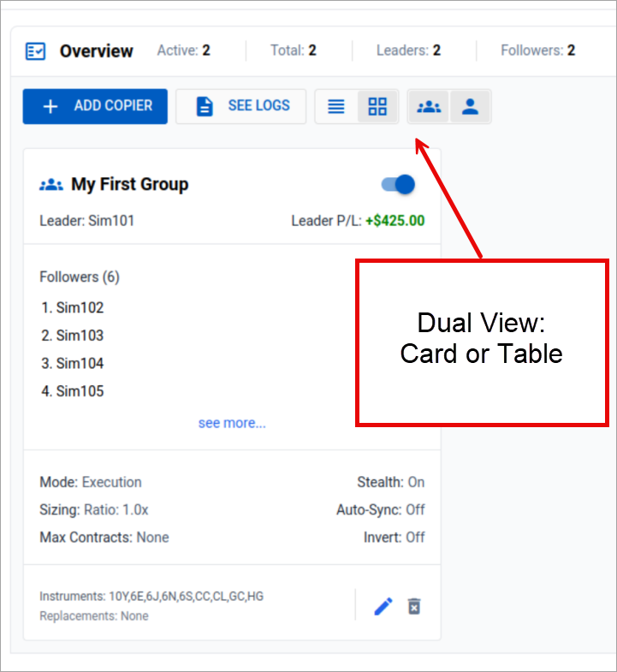Screen dimensions: 617x672
Task: Switch to table list view
Action: pos(336,106)
